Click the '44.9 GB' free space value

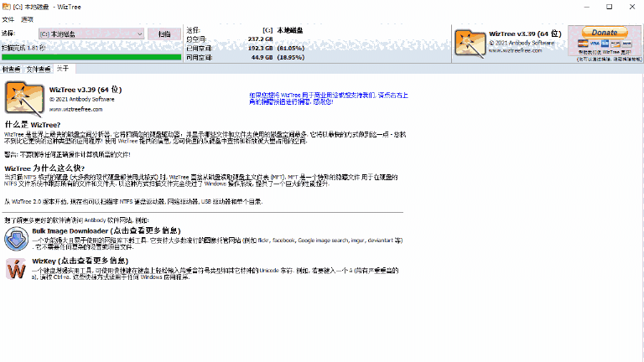pos(262,58)
